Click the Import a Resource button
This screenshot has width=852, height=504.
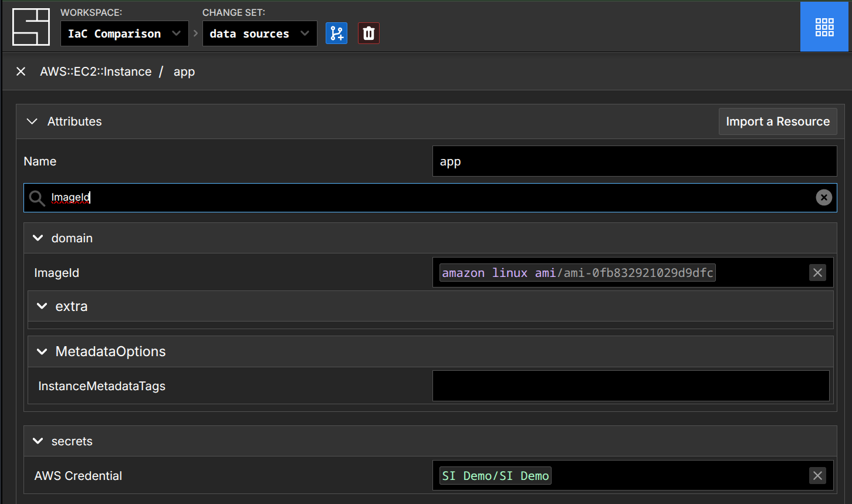[x=777, y=121]
